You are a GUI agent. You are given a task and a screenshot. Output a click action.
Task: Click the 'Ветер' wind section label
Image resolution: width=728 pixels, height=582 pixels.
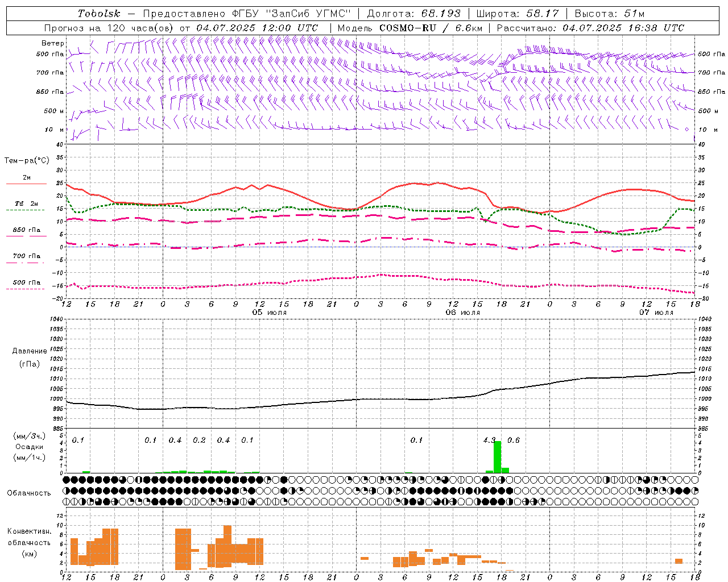click(x=53, y=43)
